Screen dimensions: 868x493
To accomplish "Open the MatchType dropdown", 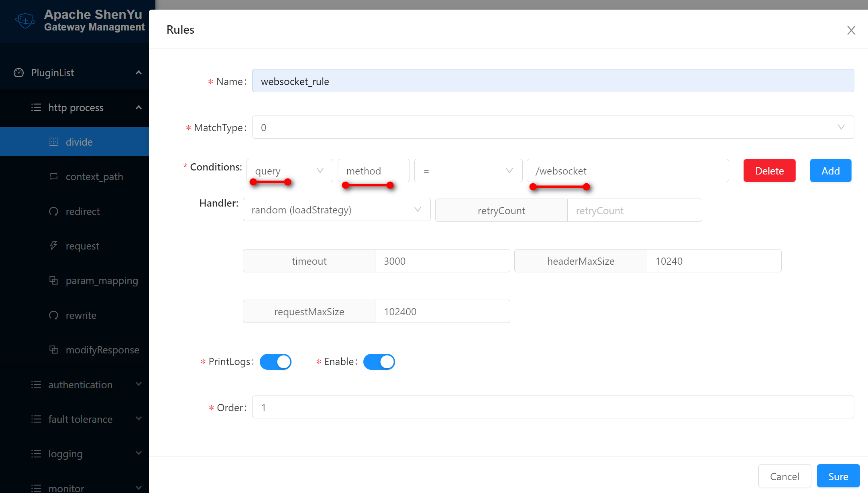I will (553, 128).
